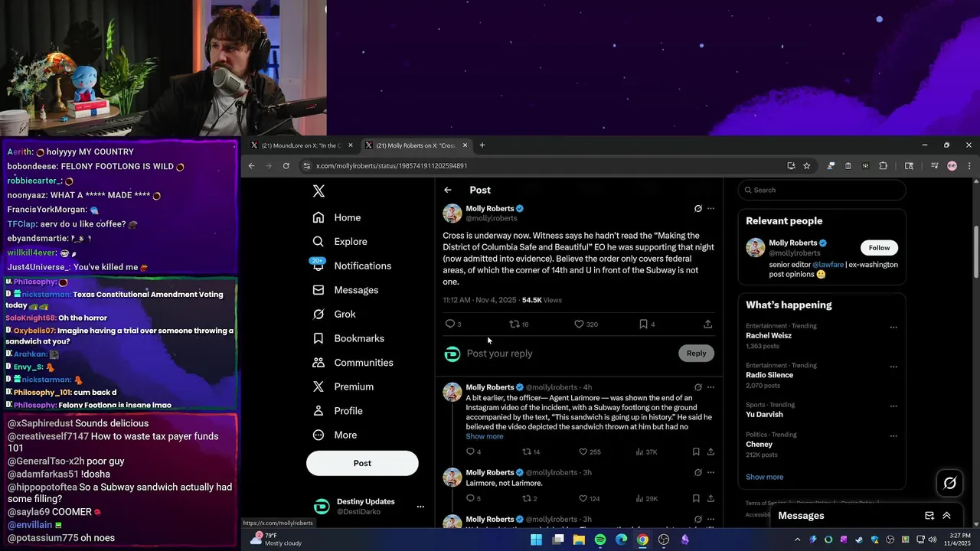Open Windows Start menu
This screenshot has width=980, height=551.
pos(537,540)
